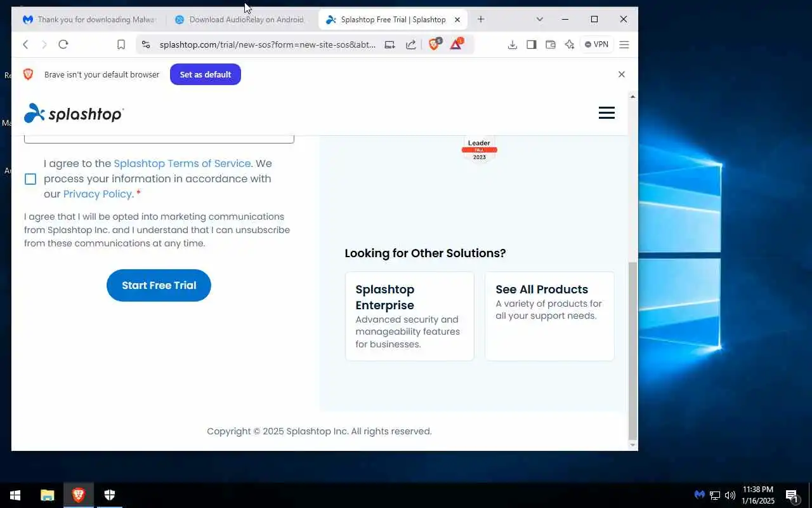Click the address bar URL
The width and height of the screenshot is (812, 508).
pos(267,44)
